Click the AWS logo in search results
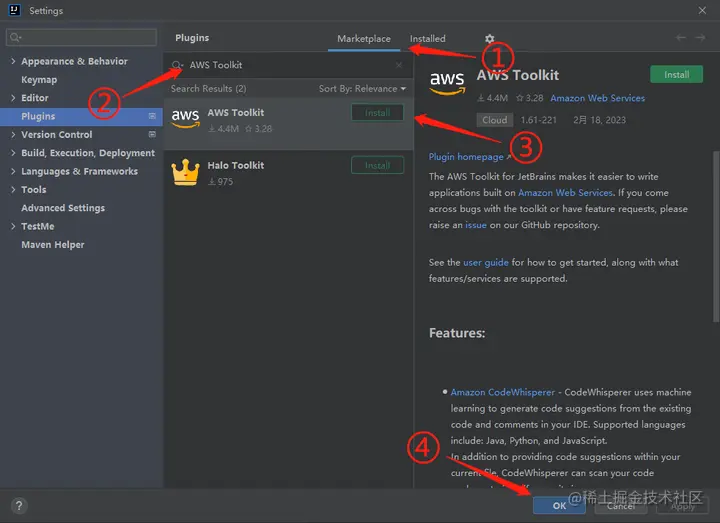720x523 pixels. 186,118
